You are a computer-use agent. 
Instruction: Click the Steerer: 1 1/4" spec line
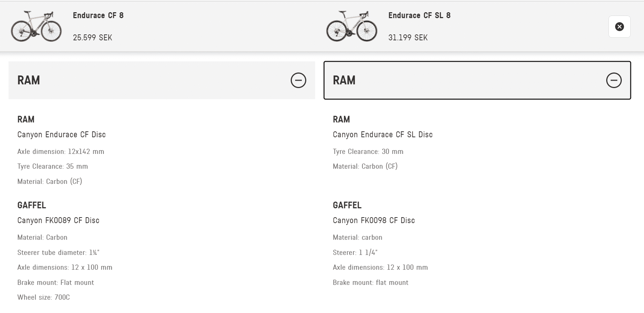click(355, 253)
